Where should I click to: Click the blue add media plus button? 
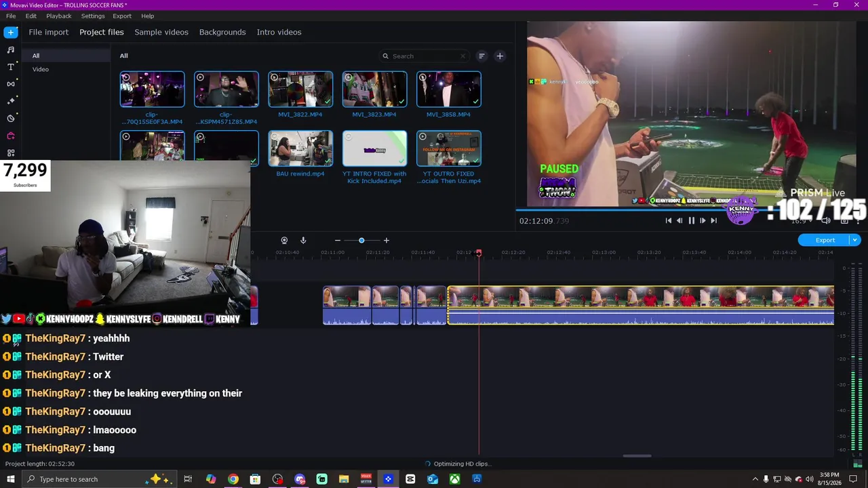click(x=10, y=32)
